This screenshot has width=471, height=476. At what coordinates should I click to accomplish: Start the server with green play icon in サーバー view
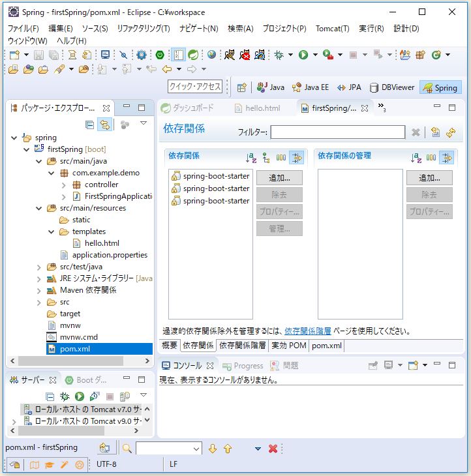80,396
